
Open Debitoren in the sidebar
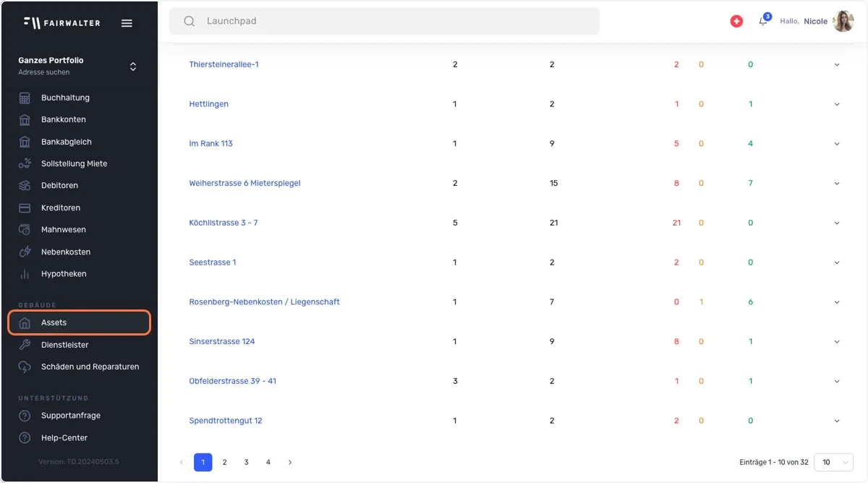click(x=59, y=186)
